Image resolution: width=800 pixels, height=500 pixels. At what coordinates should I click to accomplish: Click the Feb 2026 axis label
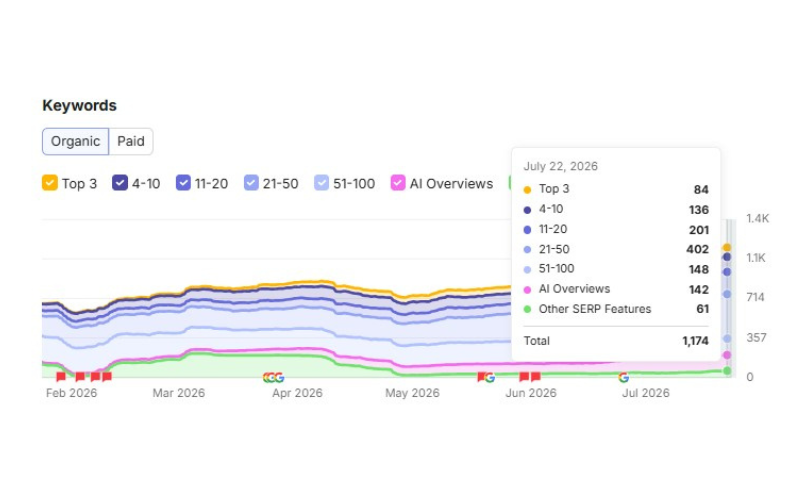coord(71,393)
